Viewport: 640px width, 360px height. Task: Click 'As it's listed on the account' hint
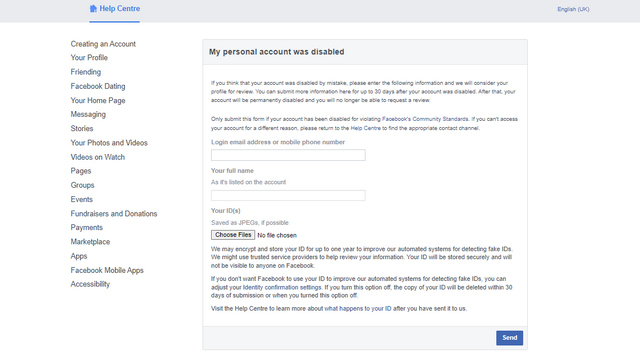point(249,182)
